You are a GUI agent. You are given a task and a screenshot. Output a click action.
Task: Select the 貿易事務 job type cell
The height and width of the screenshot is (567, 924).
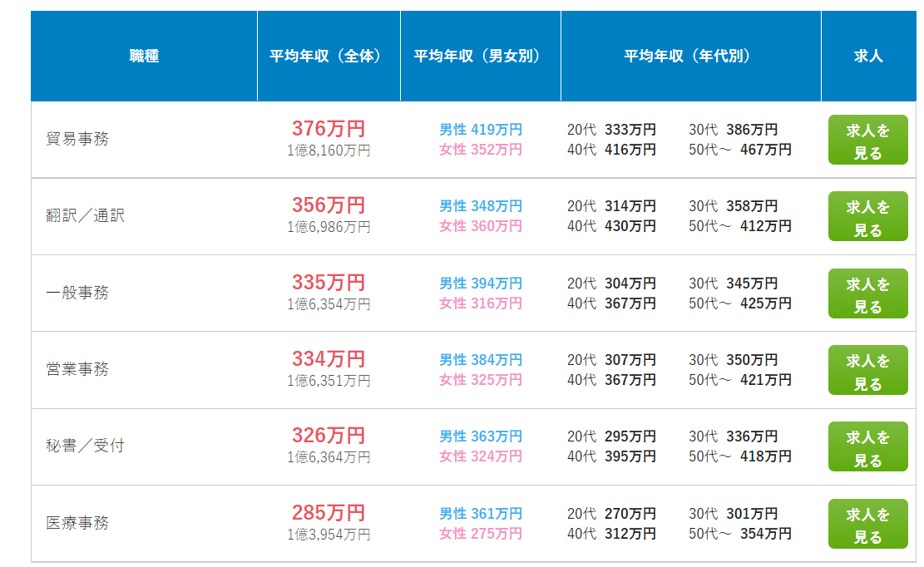77,139
